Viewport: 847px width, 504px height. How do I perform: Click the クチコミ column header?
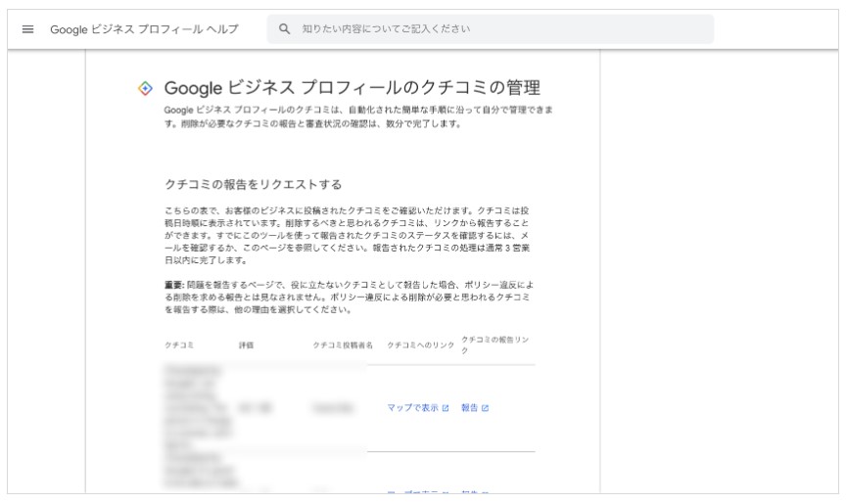[179, 345]
